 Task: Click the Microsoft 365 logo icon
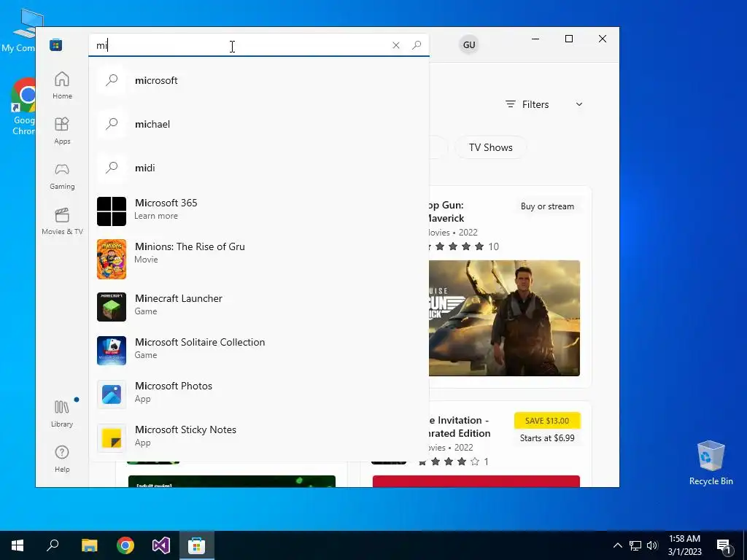point(112,211)
